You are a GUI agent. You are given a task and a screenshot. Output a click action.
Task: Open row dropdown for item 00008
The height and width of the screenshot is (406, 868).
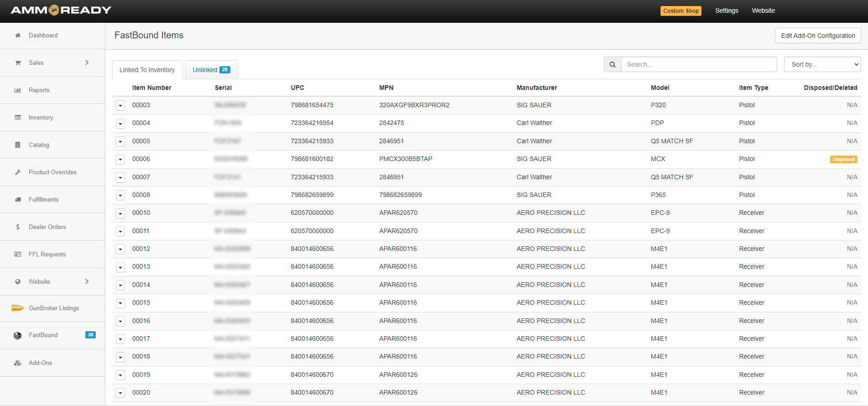click(x=120, y=196)
